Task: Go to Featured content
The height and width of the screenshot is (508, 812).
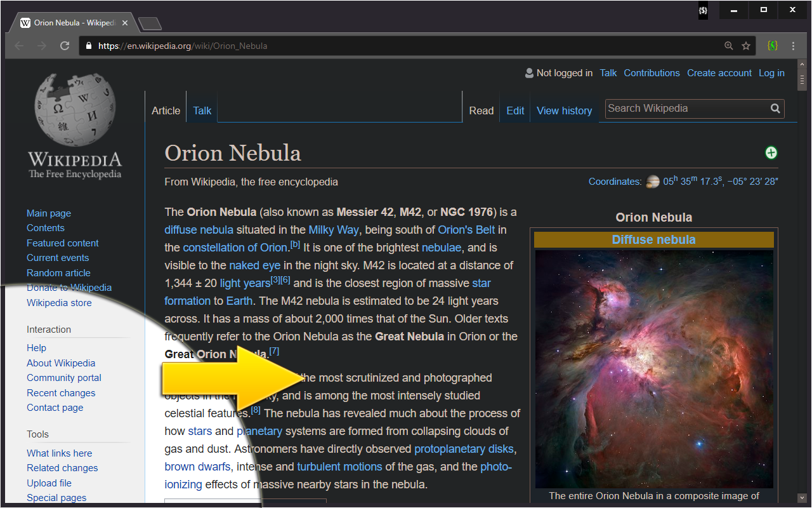Action: click(63, 243)
